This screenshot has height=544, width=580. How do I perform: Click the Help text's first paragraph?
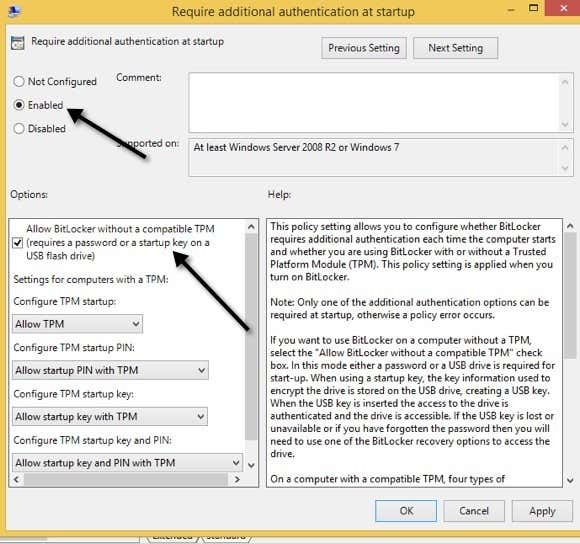pyautogui.click(x=413, y=252)
